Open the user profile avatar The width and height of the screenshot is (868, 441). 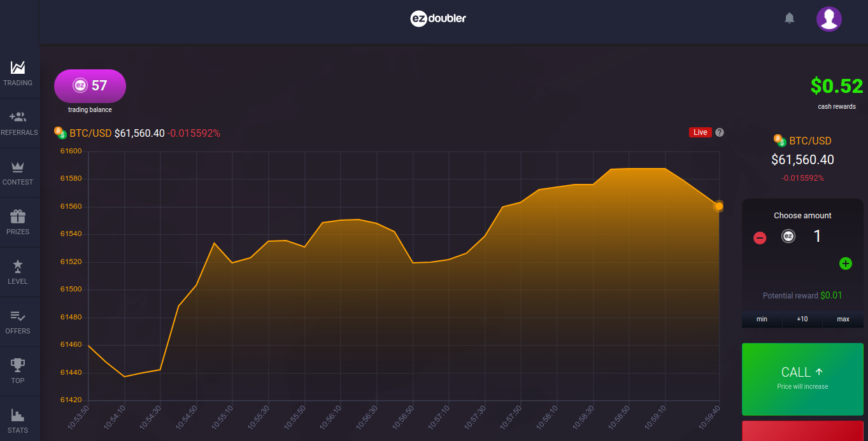click(829, 19)
